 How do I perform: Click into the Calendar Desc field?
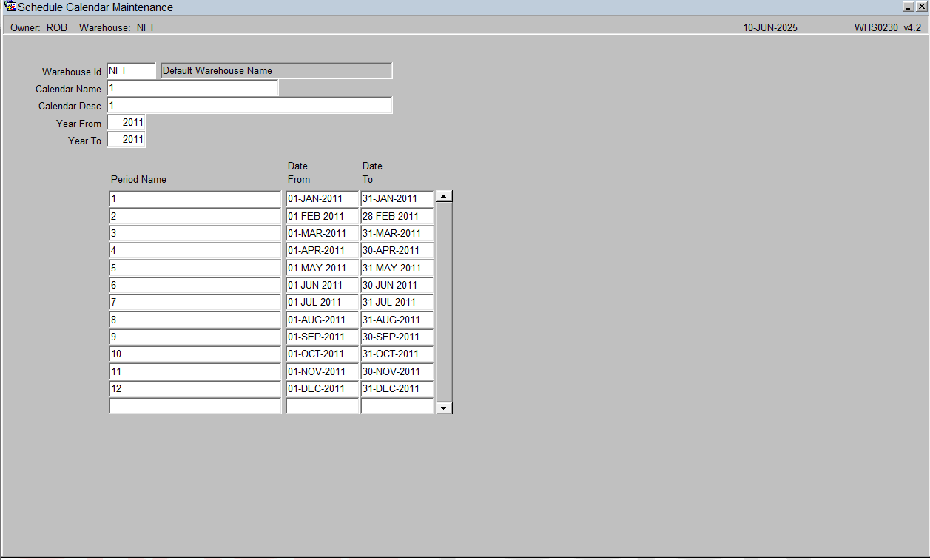250,106
